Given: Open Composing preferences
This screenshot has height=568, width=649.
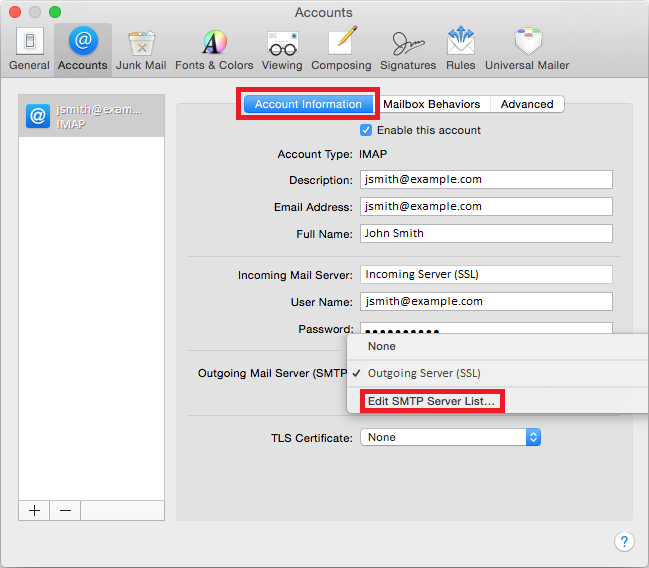Looking at the screenshot, I should tap(341, 49).
